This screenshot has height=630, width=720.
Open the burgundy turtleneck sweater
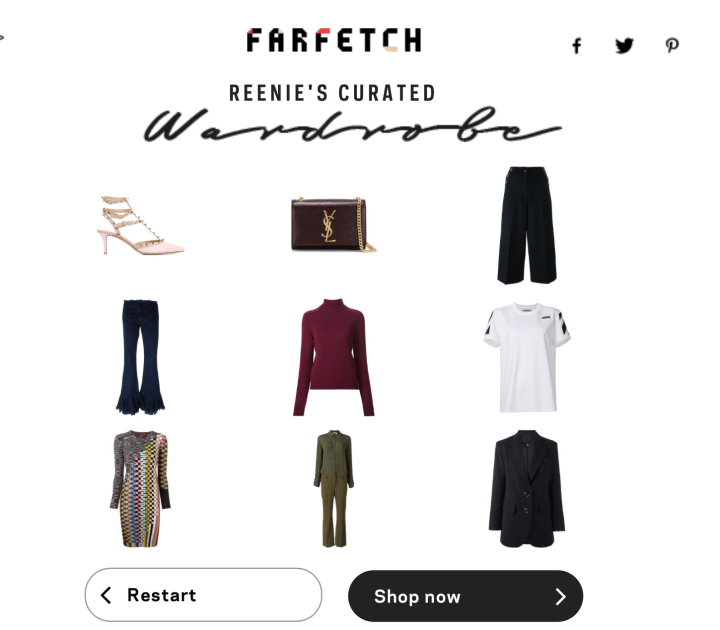point(334,357)
